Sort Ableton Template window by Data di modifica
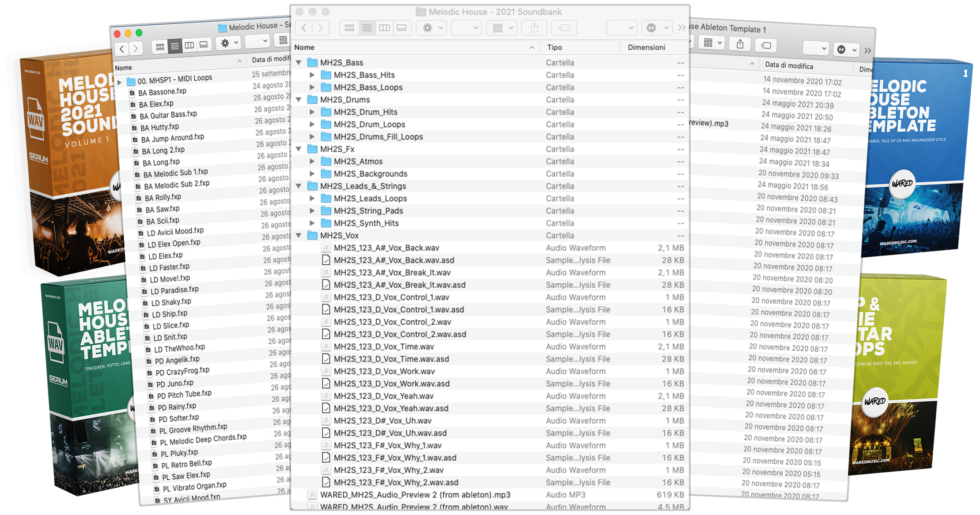 [x=789, y=65]
